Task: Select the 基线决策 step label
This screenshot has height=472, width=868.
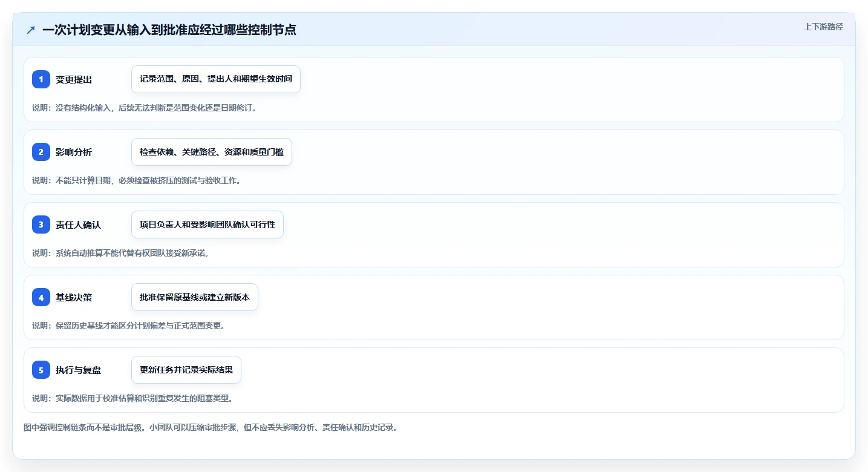Action: tap(74, 297)
